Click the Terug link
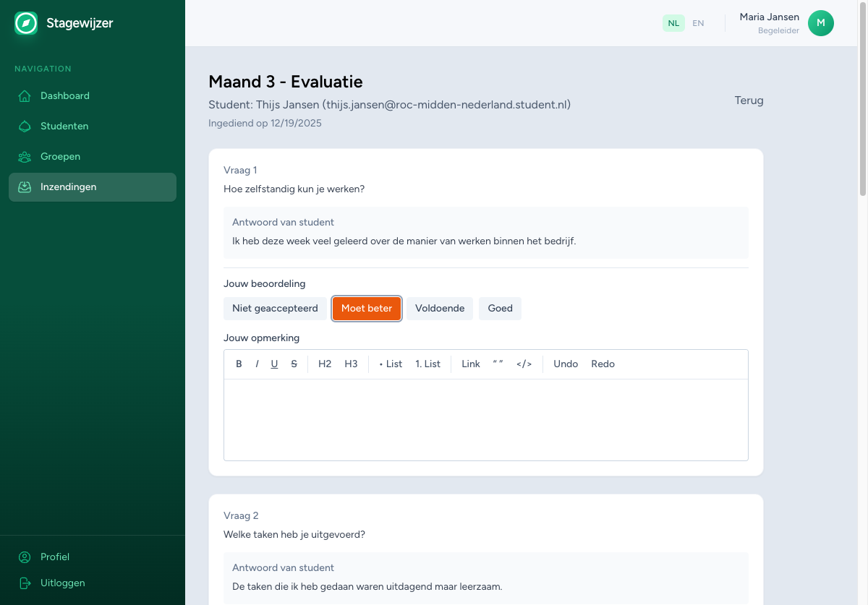 click(x=749, y=100)
